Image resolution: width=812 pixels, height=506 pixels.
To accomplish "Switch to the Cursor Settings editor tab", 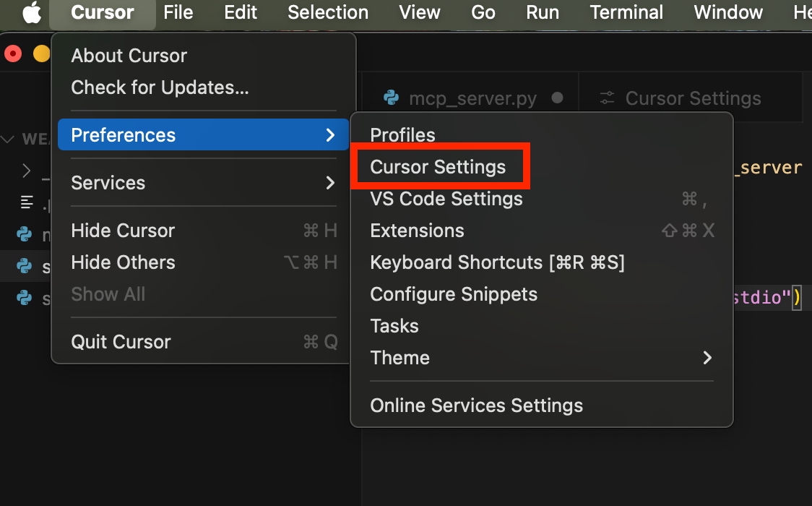I will coord(691,98).
